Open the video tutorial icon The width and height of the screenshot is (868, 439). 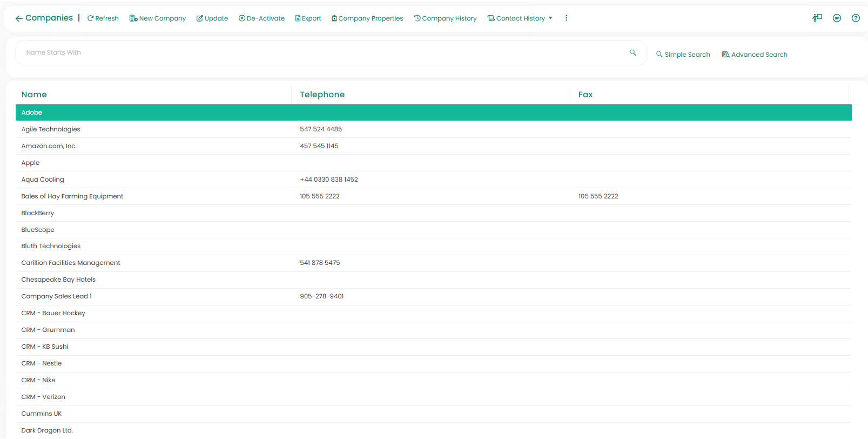(x=837, y=18)
